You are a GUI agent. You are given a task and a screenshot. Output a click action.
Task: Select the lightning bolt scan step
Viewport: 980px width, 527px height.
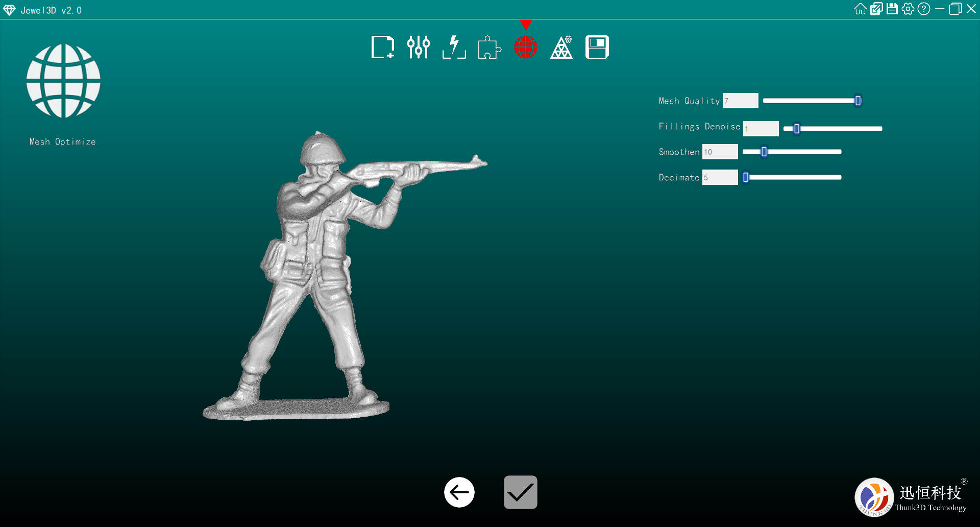tap(454, 47)
